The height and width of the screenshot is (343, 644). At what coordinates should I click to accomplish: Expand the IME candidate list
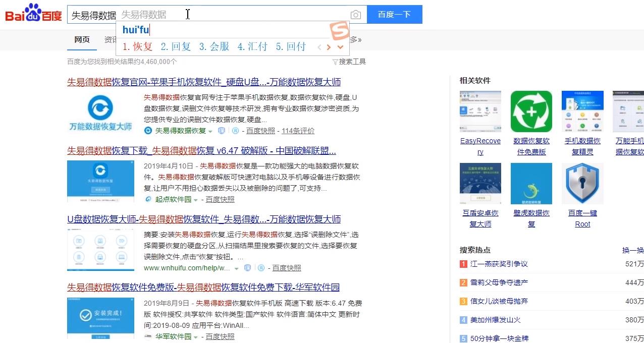pyautogui.click(x=341, y=47)
